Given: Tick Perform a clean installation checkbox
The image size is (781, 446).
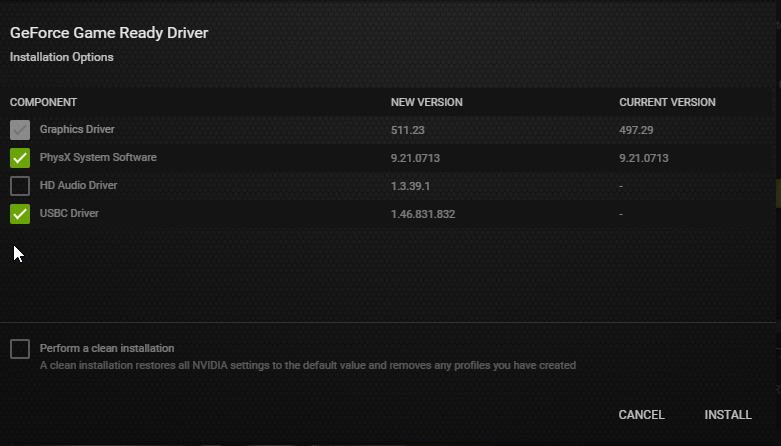Looking at the screenshot, I should pyautogui.click(x=20, y=349).
